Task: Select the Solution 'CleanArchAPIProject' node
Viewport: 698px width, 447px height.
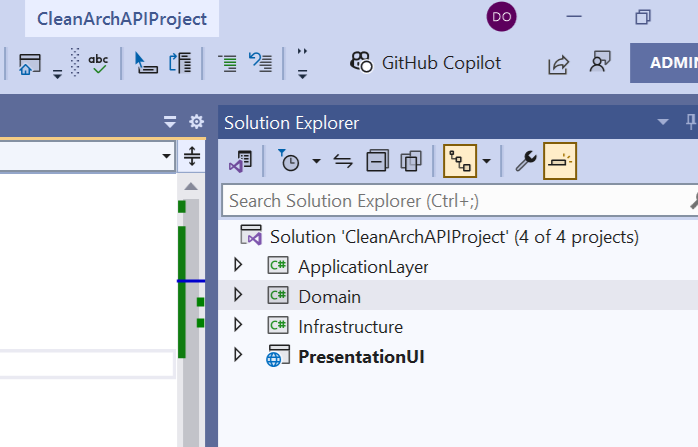Action: click(x=454, y=237)
